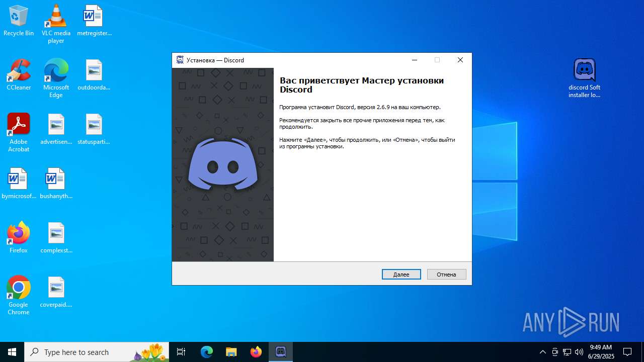This screenshot has height=362, width=644.
Task: Select the coverpaid image file icon
Action: pos(56,292)
